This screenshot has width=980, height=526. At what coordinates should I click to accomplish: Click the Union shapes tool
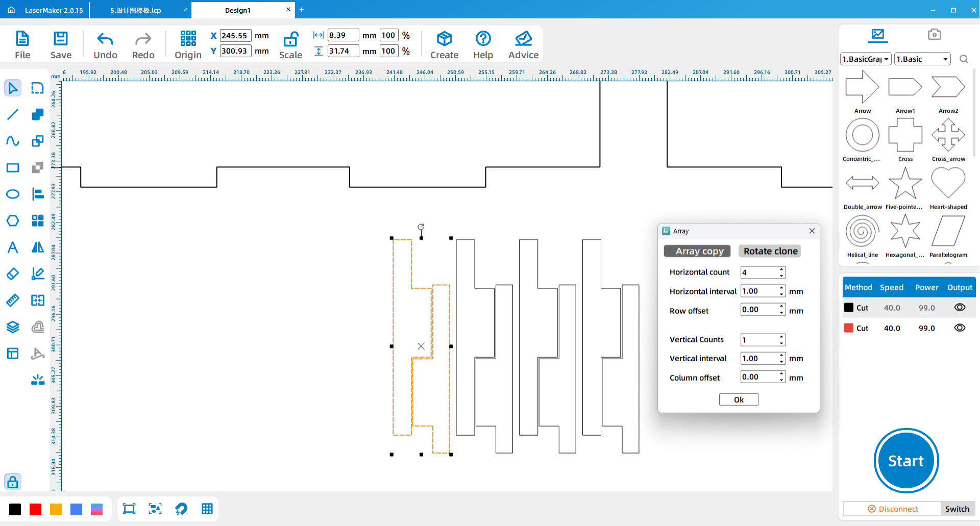(x=38, y=114)
